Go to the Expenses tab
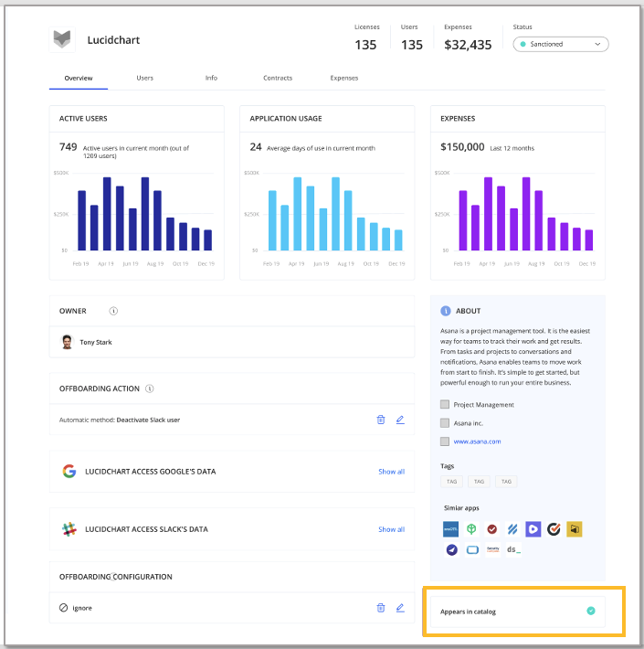644x649 pixels. click(344, 78)
